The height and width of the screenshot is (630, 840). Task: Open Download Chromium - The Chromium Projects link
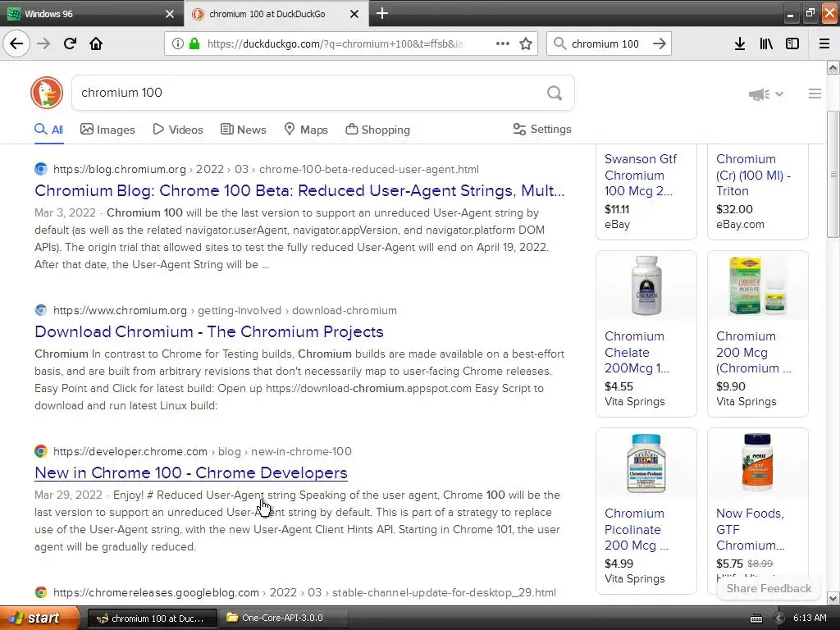(x=209, y=331)
